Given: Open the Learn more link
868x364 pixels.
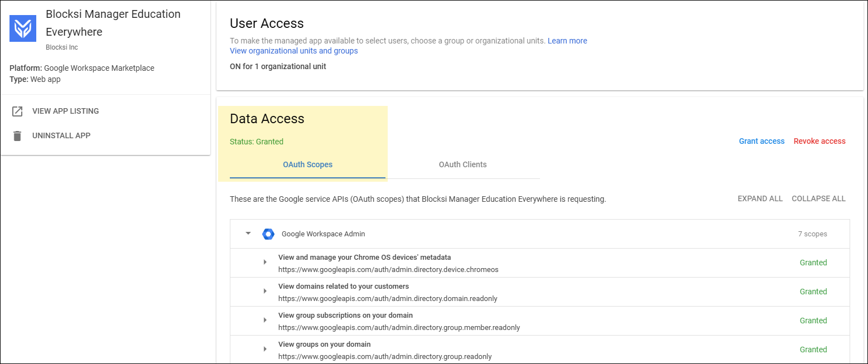Looking at the screenshot, I should pos(567,41).
